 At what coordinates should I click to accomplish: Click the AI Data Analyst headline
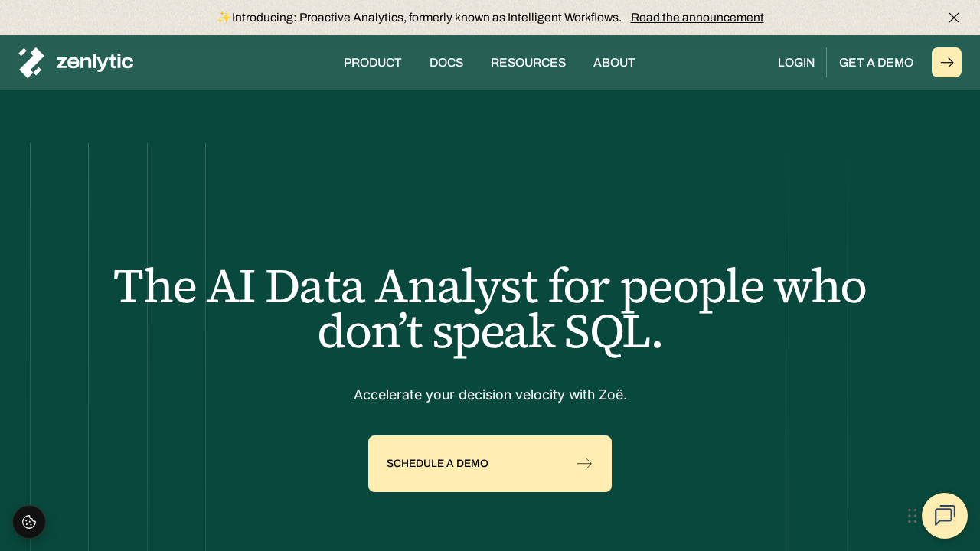490,309
